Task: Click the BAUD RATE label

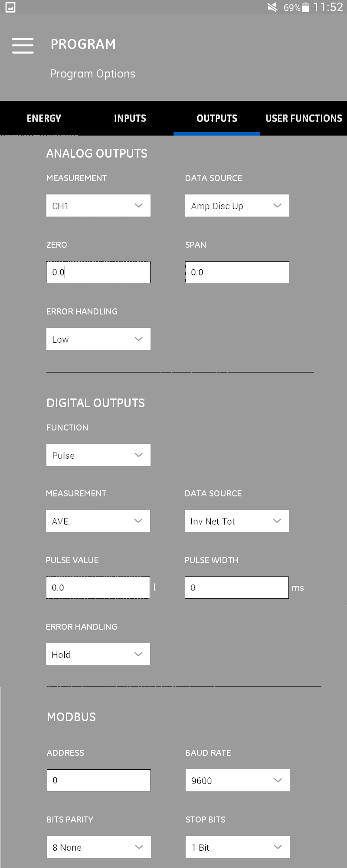Action: click(208, 753)
